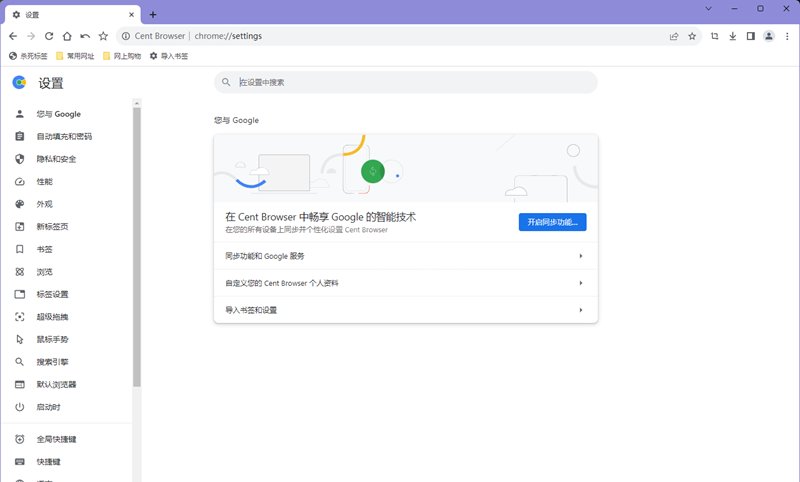Open the 搜索引擎 sidebar entry

pyautogui.click(x=66, y=362)
